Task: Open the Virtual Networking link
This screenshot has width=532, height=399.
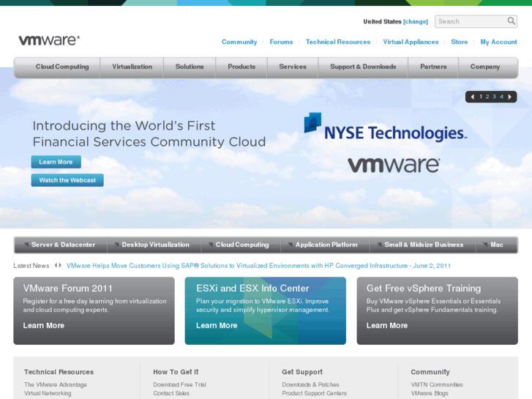Action: click(x=48, y=393)
